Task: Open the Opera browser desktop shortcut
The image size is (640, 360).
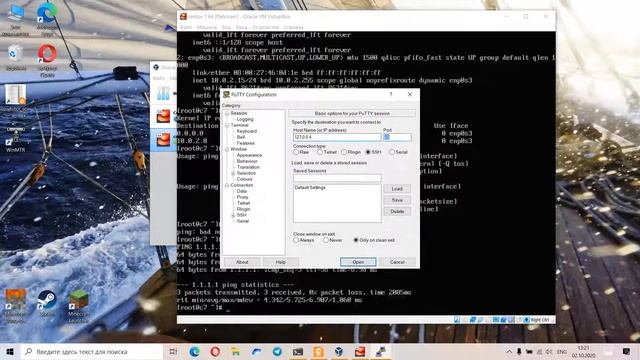Action: 47,60
